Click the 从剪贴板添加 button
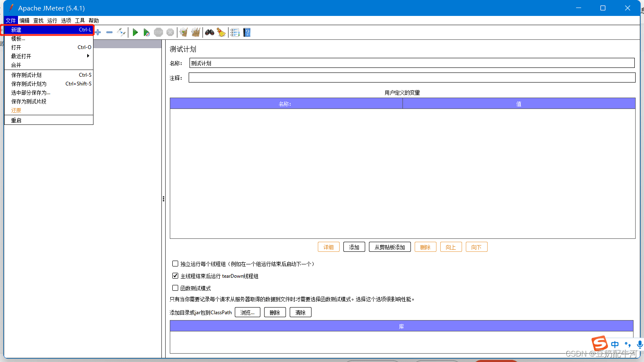 click(x=390, y=247)
